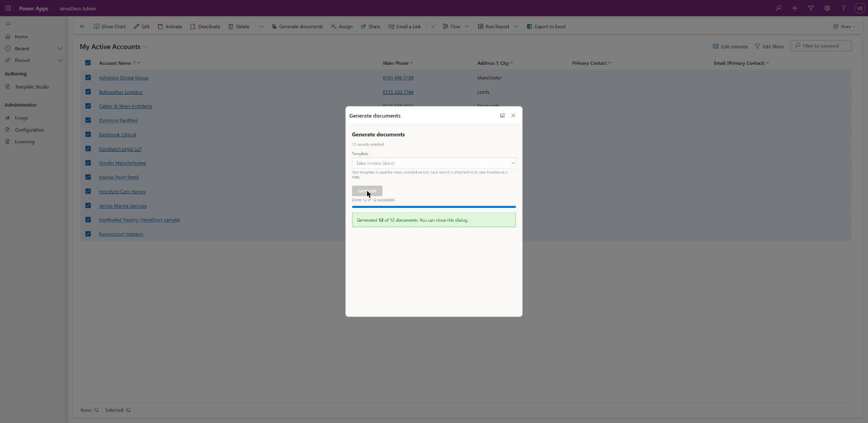Open the Northwind Trading account link
Image resolution: width=868 pixels, height=423 pixels.
coord(139,220)
